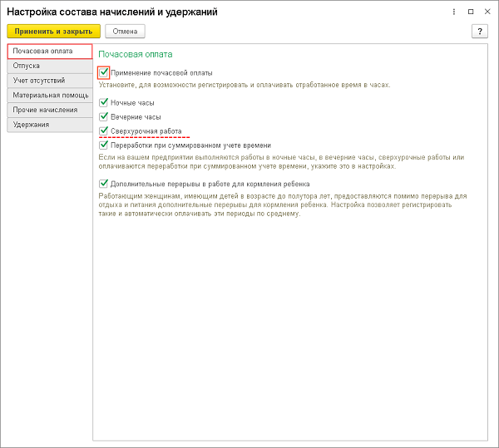Toggle Дополнительные перерывы для кормления ребенка checkbox

click(104, 184)
